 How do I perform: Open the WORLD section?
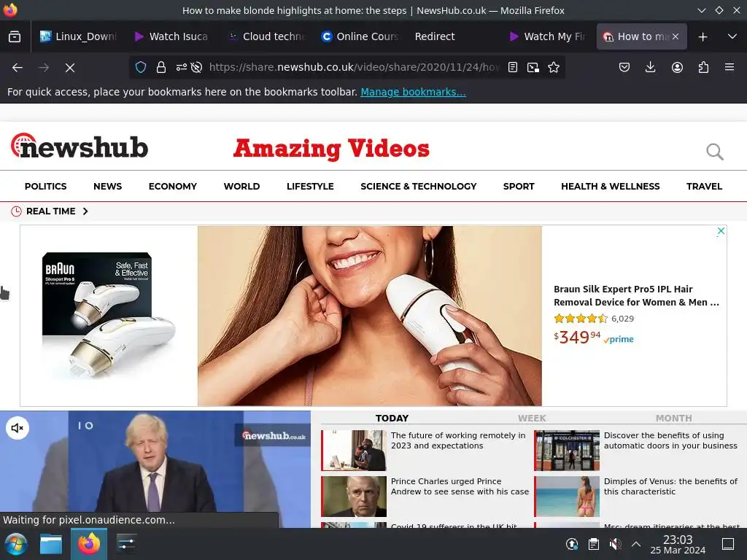click(x=241, y=186)
